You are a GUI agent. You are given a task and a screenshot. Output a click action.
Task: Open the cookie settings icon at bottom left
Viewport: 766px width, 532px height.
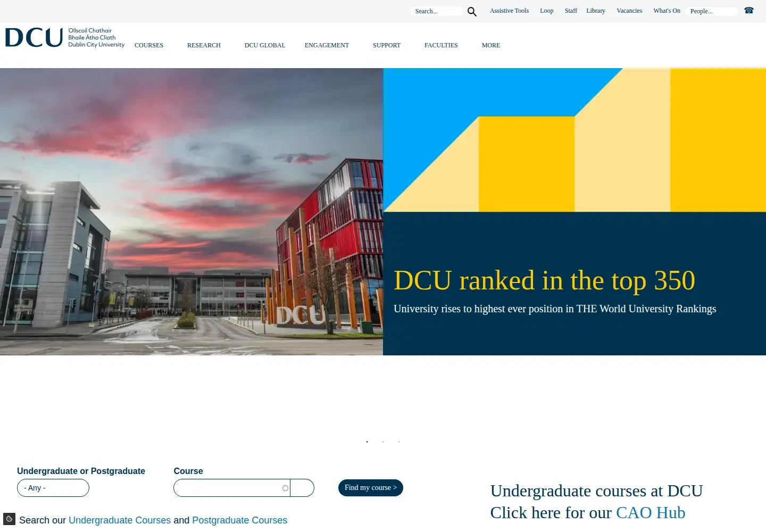[9, 519]
